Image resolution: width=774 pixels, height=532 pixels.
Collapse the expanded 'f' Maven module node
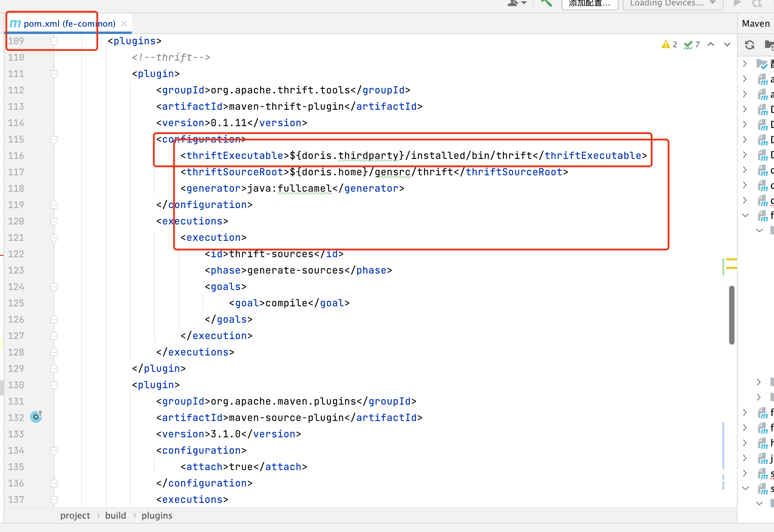click(x=745, y=215)
